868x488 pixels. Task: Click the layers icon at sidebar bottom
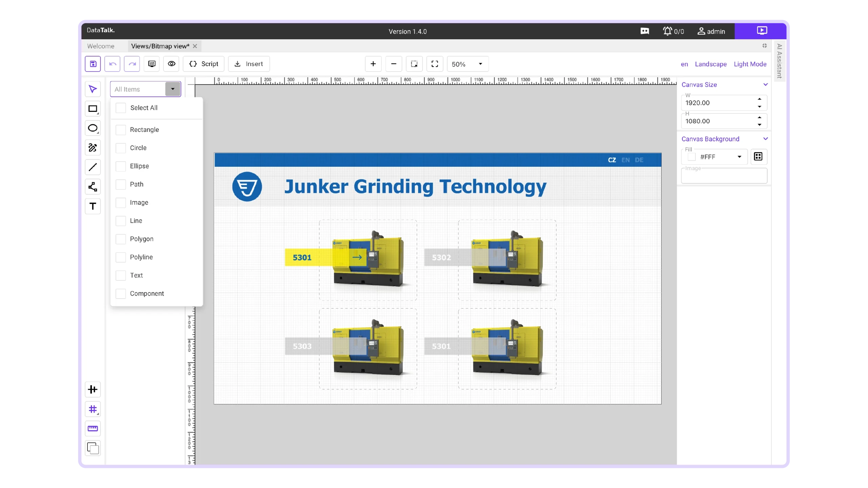click(93, 448)
